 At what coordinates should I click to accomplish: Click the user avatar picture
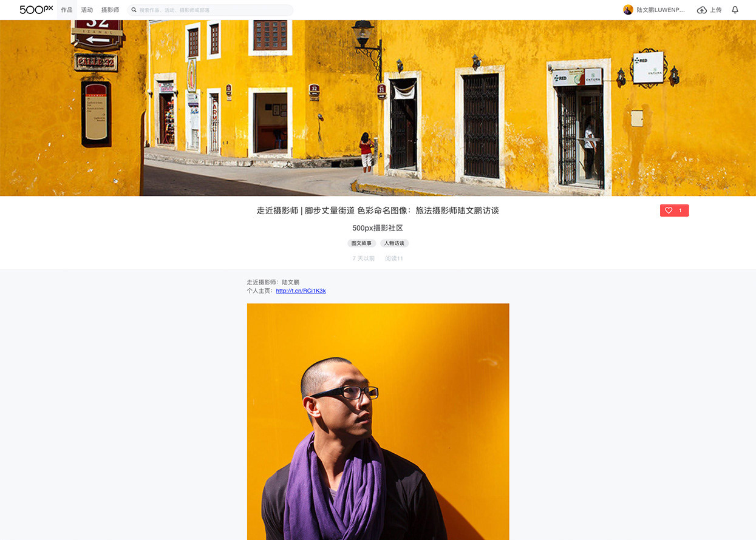[628, 10]
